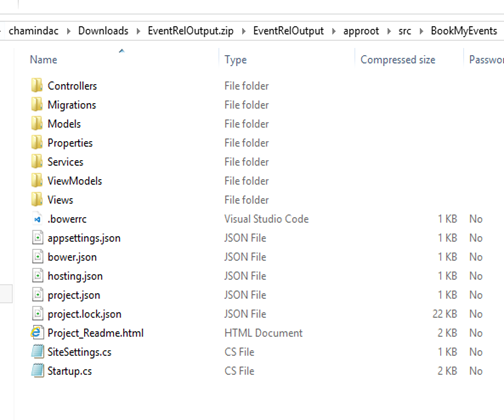This screenshot has width=504, height=420.
Task: Select the Startup.cs file name
Action: pyautogui.click(x=69, y=371)
